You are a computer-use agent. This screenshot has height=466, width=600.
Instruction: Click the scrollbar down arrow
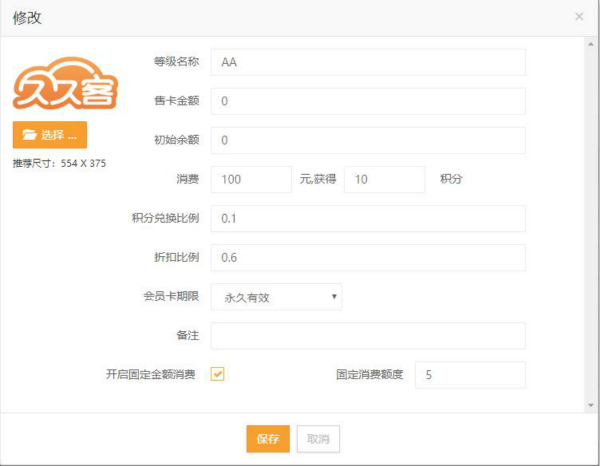(590, 405)
